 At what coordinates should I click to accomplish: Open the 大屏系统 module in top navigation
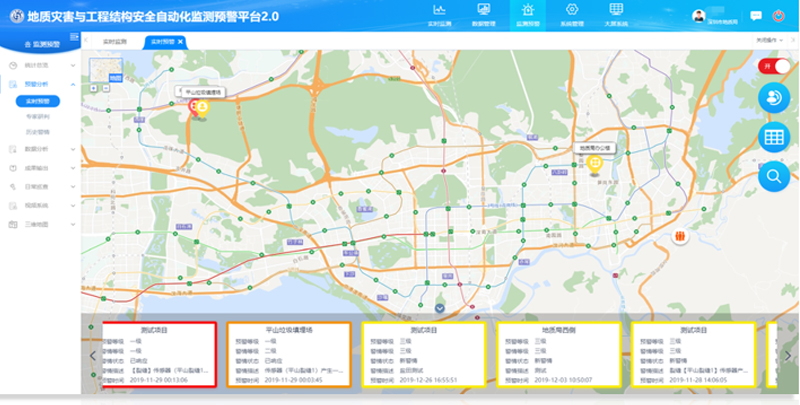(617, 14)
